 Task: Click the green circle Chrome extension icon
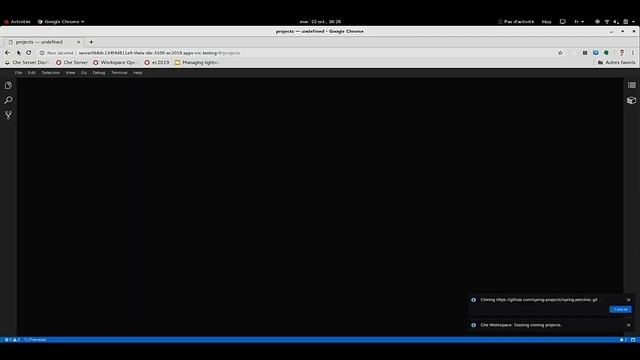coord(606,53)
